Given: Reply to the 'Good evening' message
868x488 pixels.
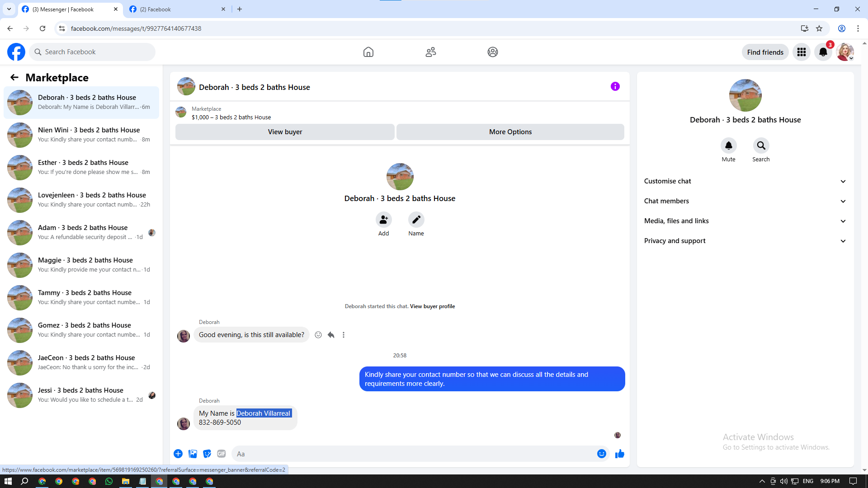Looking at the screenshot, I should tap(331, 335).
